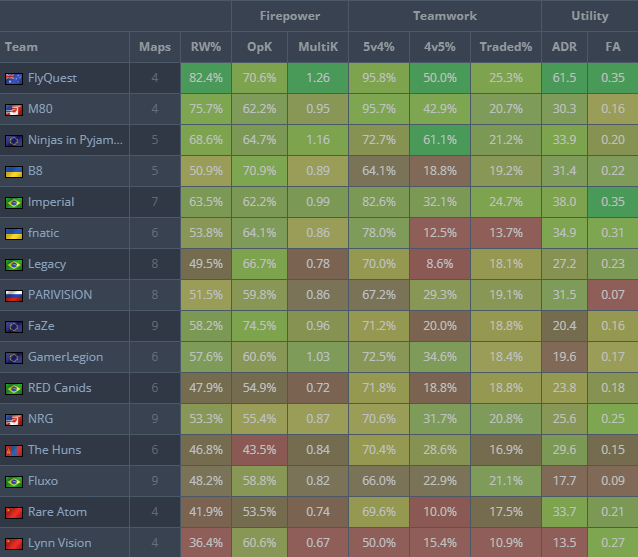Click FlyQuest's 82.4% RW% cell
The width and height of the screenshot is (638, 557).
coord(207,78)
